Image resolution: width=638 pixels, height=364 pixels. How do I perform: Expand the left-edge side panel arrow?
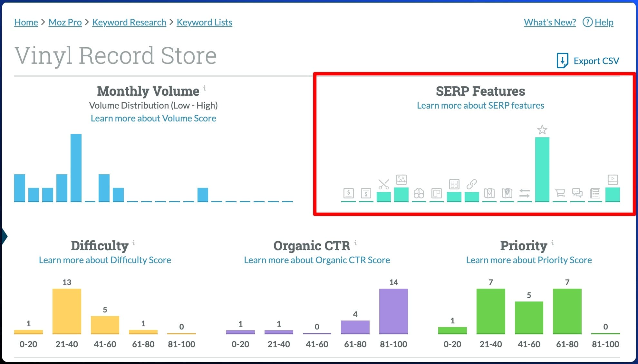tap(4, 235)
